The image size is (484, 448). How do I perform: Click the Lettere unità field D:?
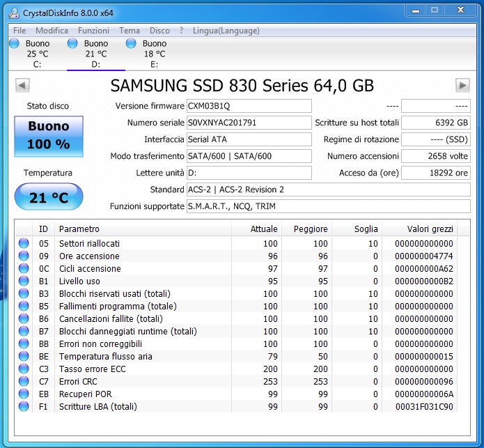click(x=249, y=173)
